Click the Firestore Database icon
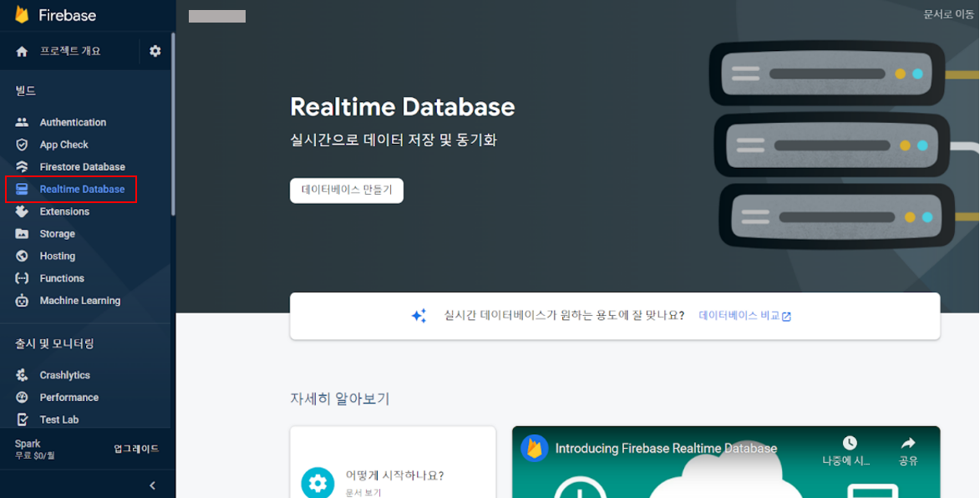 22,167
